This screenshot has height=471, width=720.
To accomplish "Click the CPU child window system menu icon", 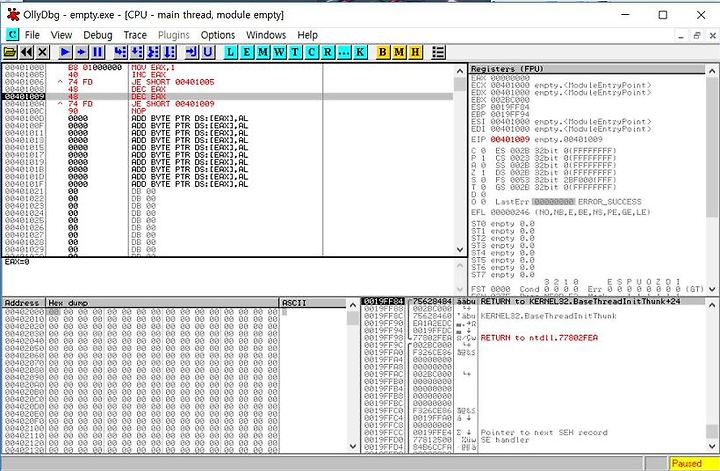I will coord(12,34).
